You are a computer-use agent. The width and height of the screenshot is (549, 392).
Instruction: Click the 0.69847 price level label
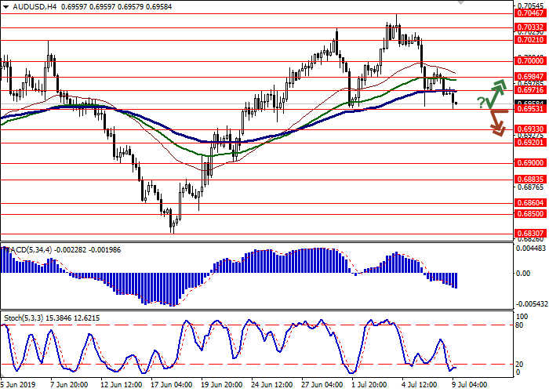[530, 78]
